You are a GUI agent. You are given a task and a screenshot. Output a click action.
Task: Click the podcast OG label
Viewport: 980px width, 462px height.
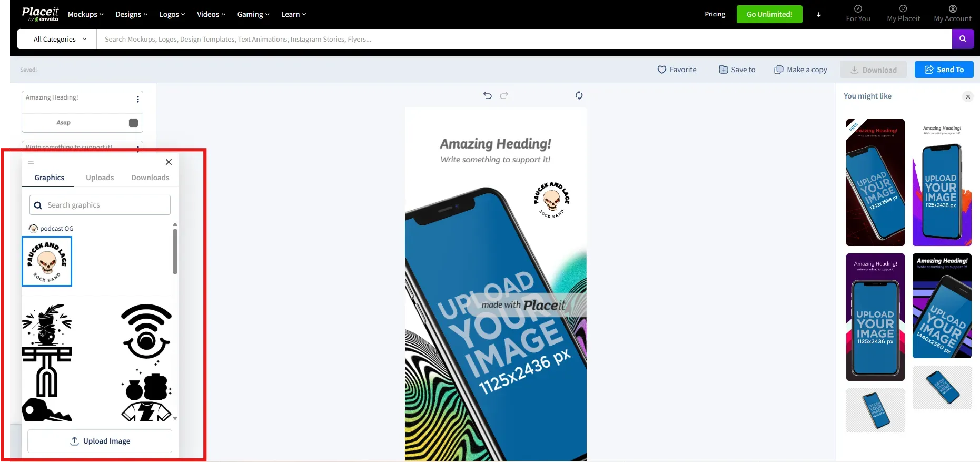pos(56,229)
